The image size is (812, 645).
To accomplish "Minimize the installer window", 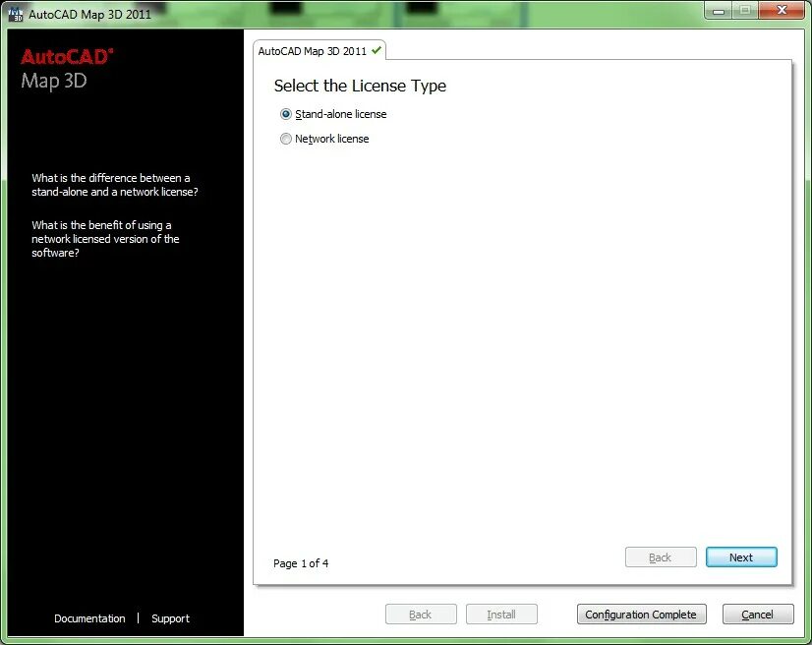I will [x=719, y=11].
